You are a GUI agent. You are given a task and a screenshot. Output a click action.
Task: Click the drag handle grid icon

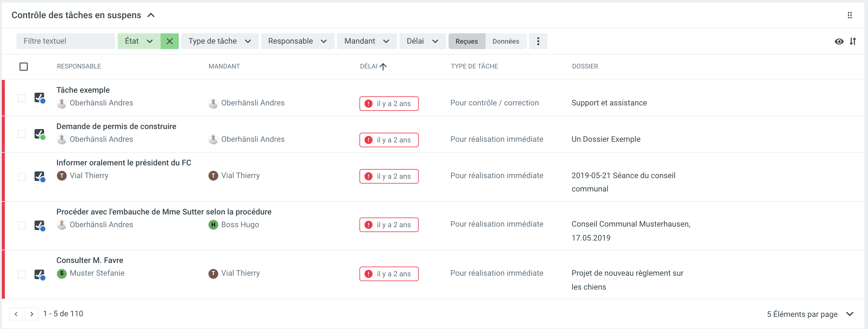point(850,15)
